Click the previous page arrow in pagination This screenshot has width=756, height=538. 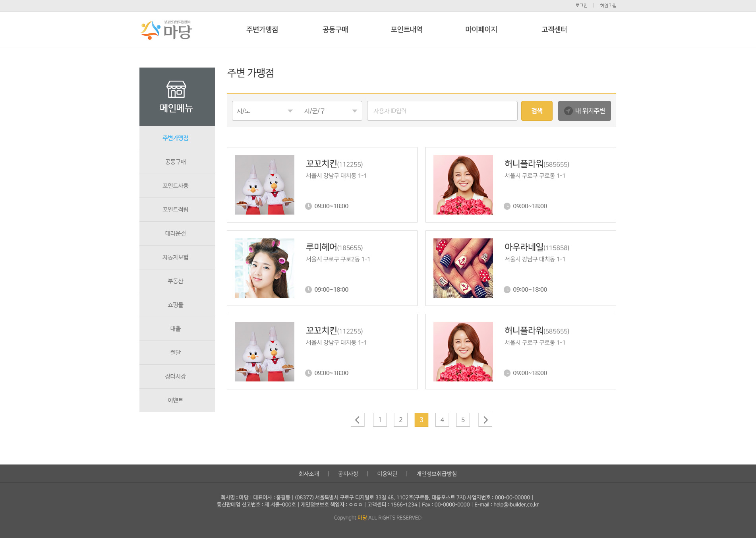[x=358, y=420]
